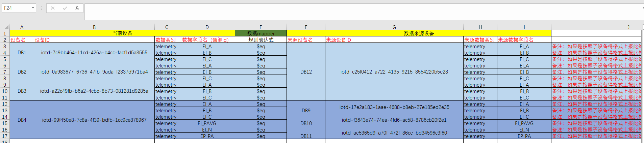Open the Name Box dropdown arrow
The width and height of the screenshot is (644, 143).
coord(33,8)
